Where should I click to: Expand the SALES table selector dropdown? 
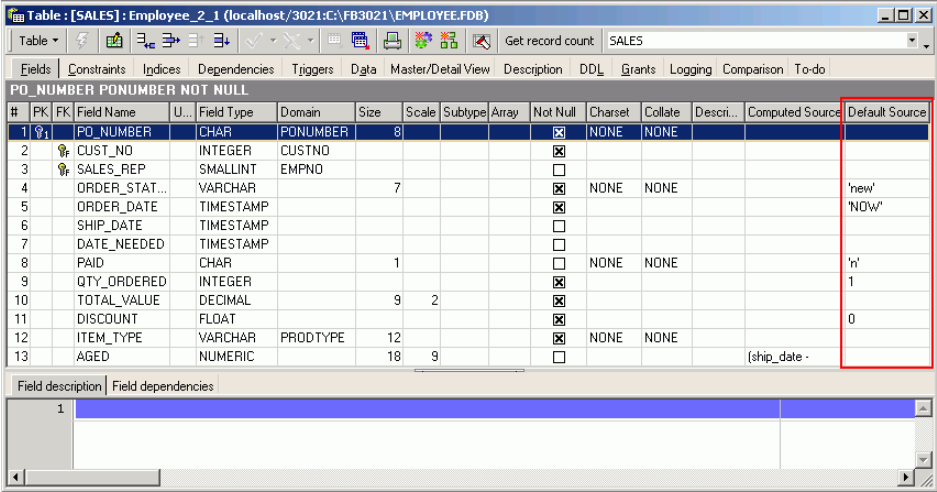[911, 41]
